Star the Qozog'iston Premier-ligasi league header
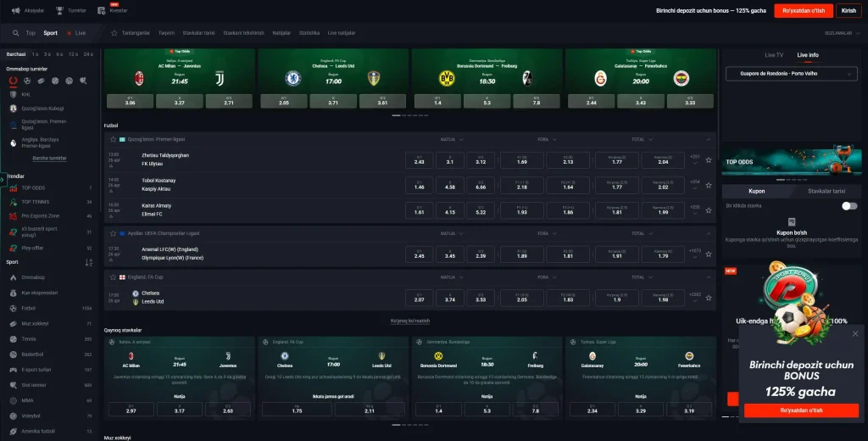The image size is (868, 441). [x=113, y=140]
